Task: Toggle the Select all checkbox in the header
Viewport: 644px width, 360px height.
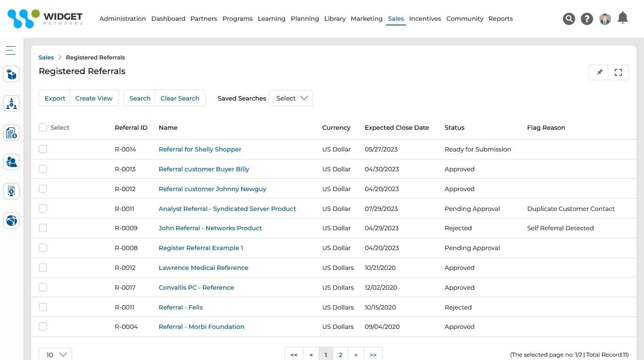Action: [43, 127]
